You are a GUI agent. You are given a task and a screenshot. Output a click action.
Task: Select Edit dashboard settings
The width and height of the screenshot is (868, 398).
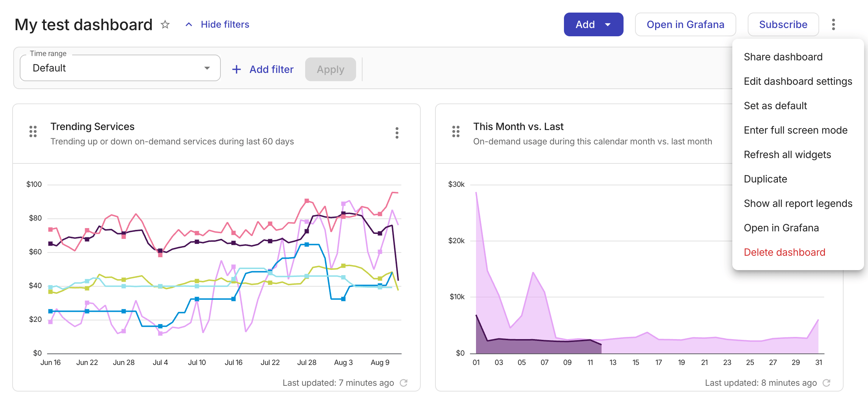tap(798, 81)
